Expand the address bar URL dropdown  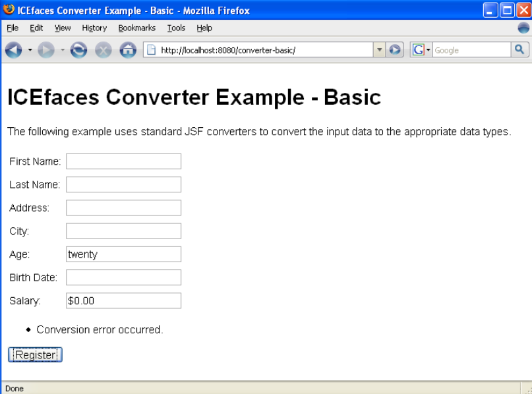click(x=380, y=50)
